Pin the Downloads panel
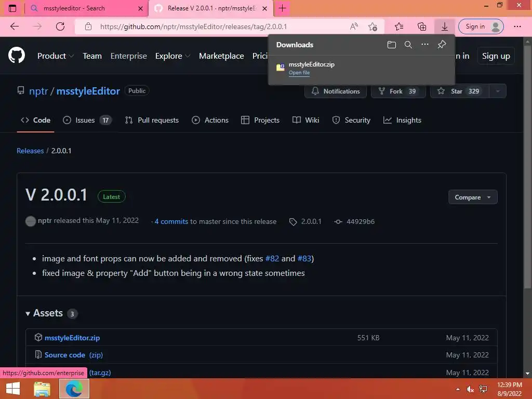 (442, 45)
